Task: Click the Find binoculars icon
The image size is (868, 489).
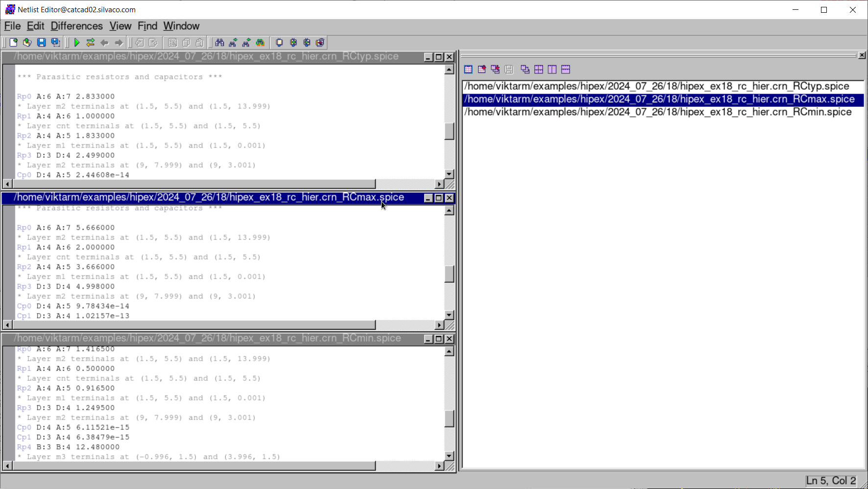Action: (x=219, y=43)
